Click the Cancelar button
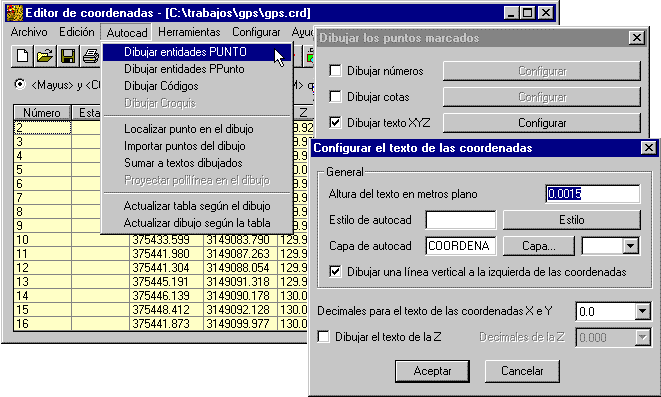Image resolution: width=661 pixels, height=397 pixels. 522,371
